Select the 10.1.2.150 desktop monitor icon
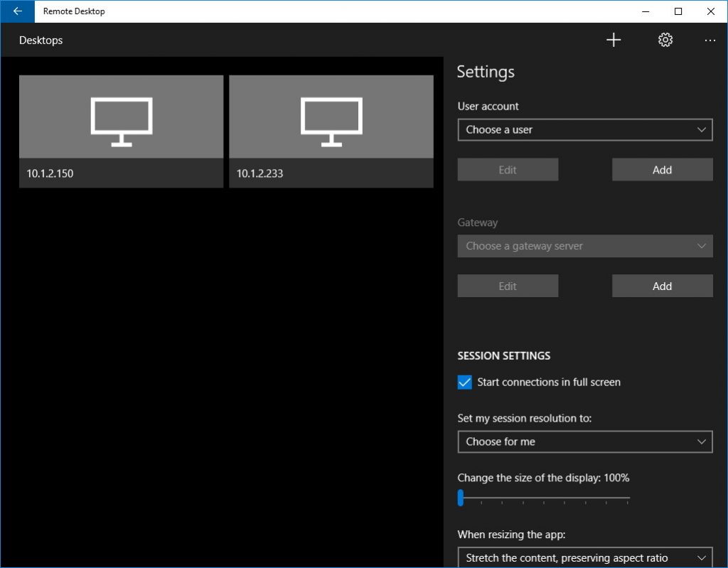 point(121,117)
